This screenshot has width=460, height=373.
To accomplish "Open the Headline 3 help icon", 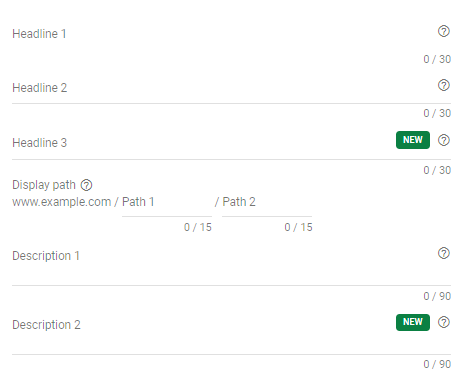I will [x=444, y=140].
